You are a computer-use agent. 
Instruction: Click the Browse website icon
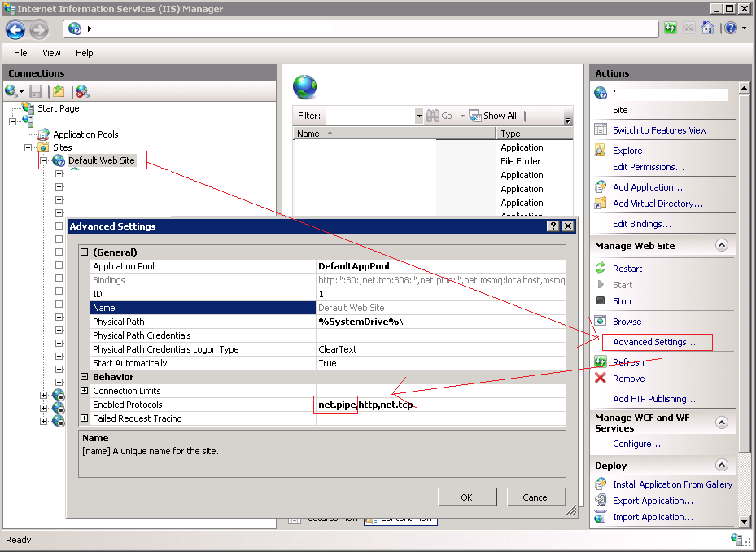[601, 322]
